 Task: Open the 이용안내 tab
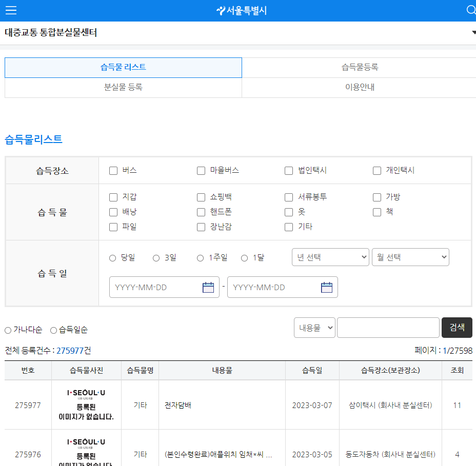pos(359,87)
